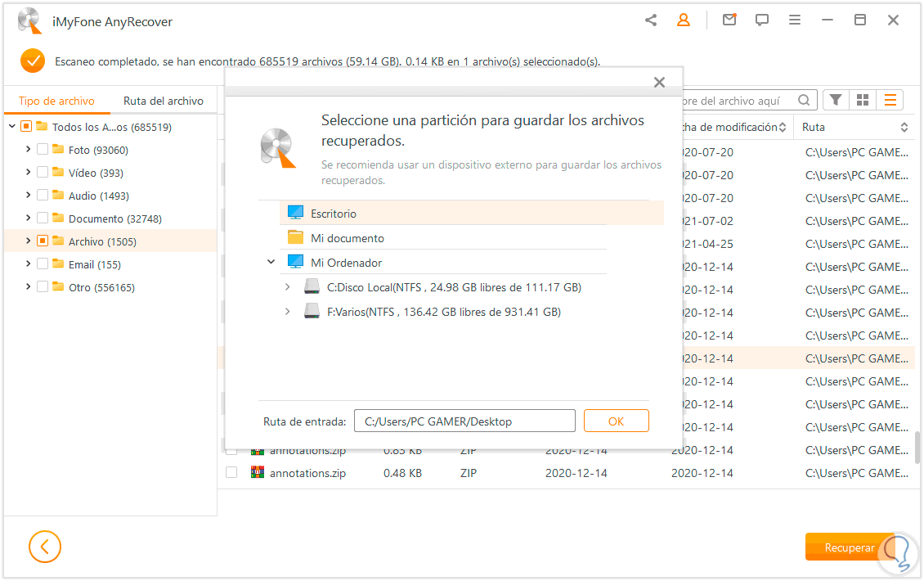This screenshot has height=581, width=924.
Task: Expand the Documento tree node
Action: 28,218
